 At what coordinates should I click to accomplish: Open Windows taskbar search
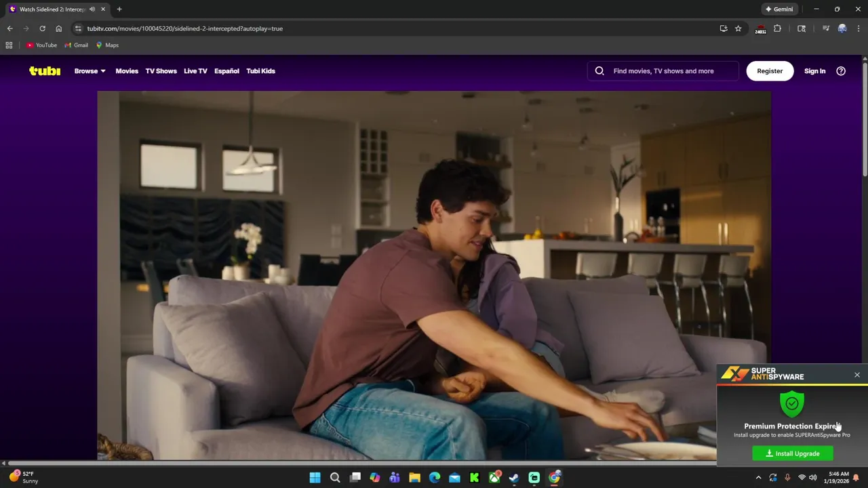335,478
